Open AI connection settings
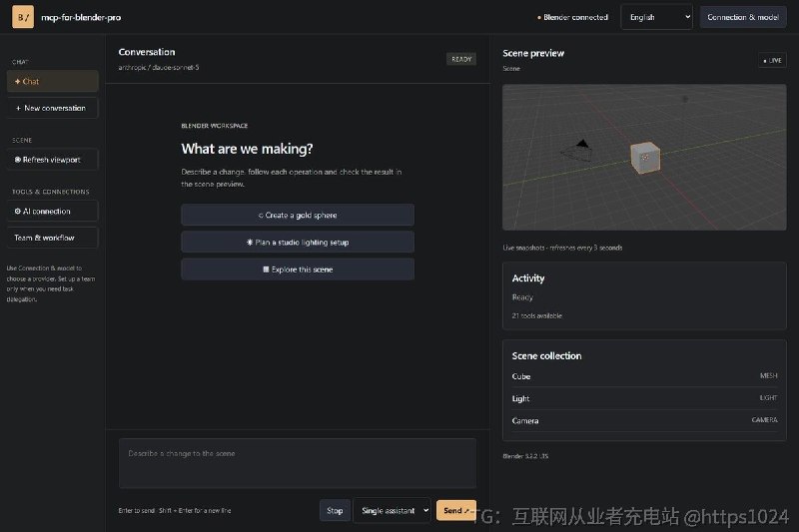The width and height of the screenshot is (799, 532). coord(53,211)
